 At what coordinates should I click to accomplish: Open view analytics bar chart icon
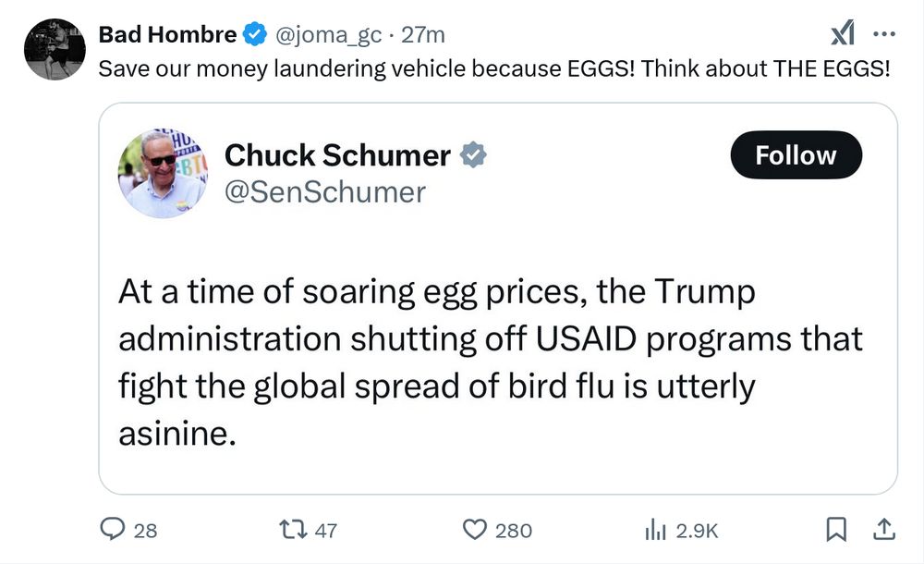655,529
